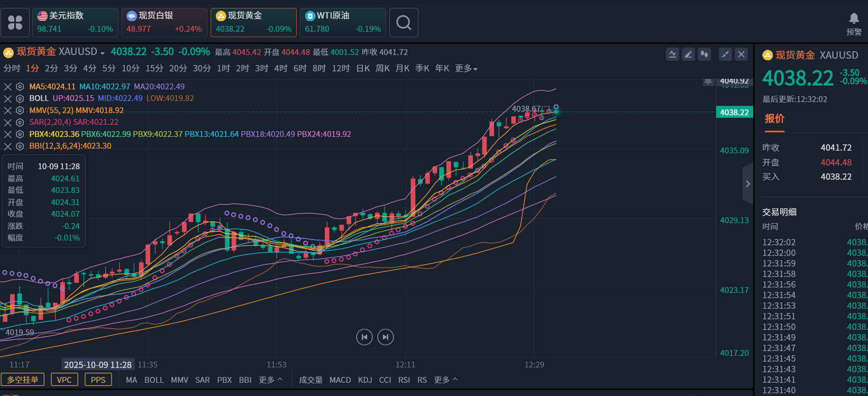Viewport: 868px width, 396px height.
Task: Jump chart to next bar button
Action: point(386,337)
